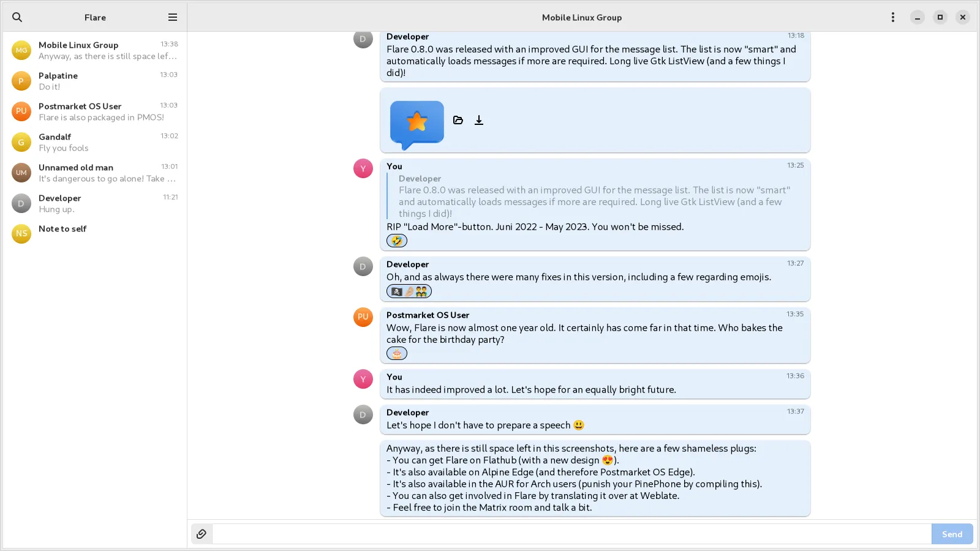Click the attachment paperclip button
Screen dimensions: 980x551
202,534
